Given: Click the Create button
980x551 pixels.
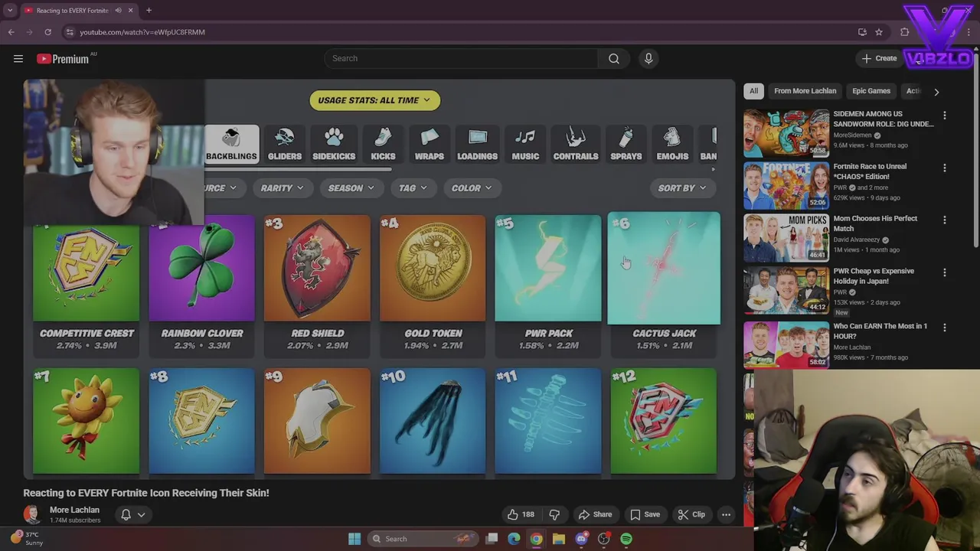Looking at the screenshot, I should click(x=879, y=58).
